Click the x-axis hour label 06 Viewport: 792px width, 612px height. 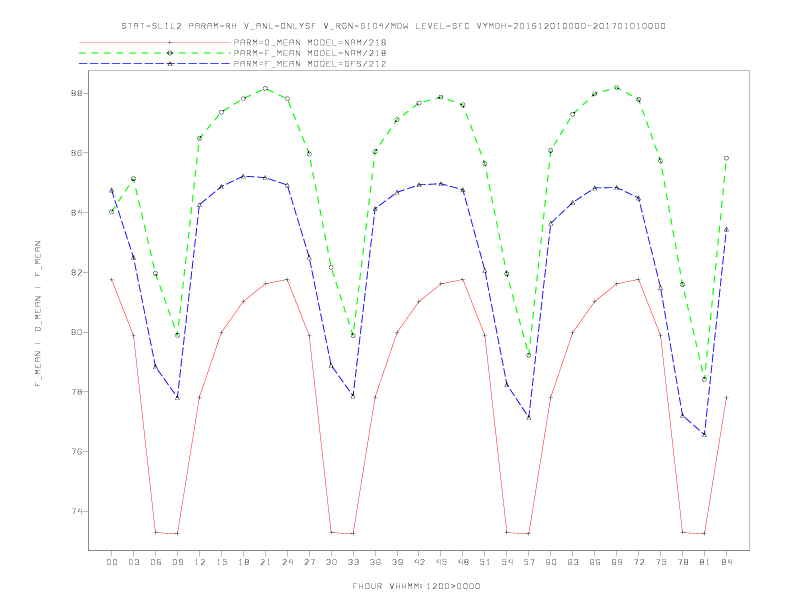156,562
